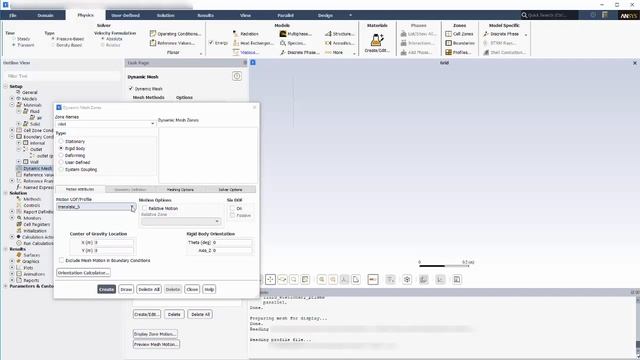Collapse the Boundary Conditions tree node
This screenshot has width=640, height=360.
[12, 137]
